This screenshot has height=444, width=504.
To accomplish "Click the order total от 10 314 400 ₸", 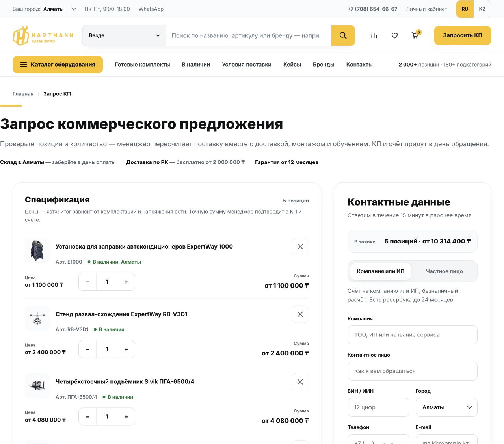I will (446, 241).
